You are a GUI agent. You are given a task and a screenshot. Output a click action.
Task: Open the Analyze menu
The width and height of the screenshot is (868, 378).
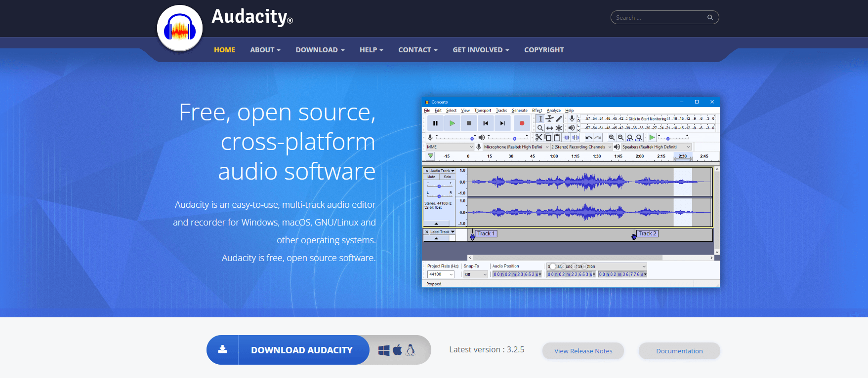[554, 111]
